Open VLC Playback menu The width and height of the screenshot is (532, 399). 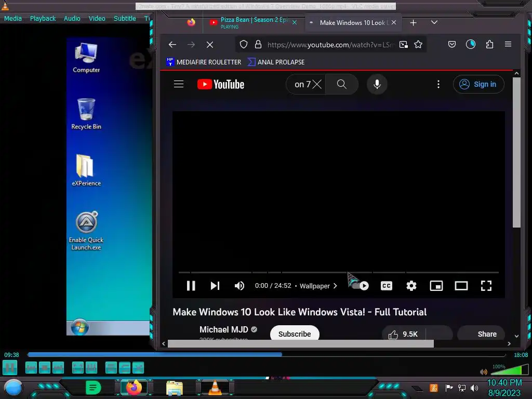coord(43,18)
